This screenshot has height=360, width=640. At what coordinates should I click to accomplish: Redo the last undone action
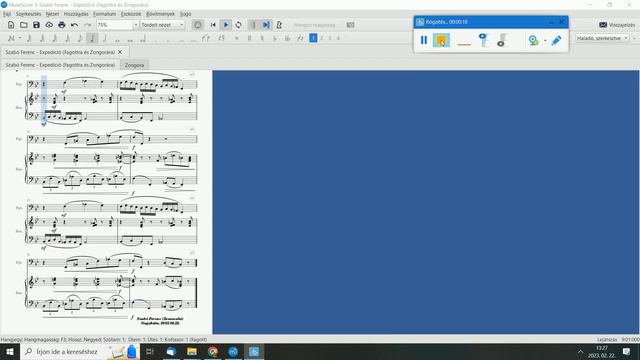tap(87, 25)
